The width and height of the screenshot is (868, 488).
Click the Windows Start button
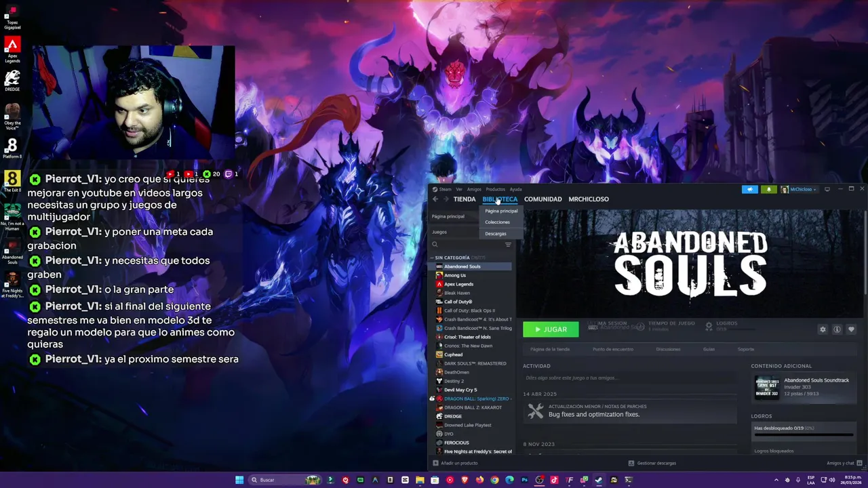coord(239,480)
